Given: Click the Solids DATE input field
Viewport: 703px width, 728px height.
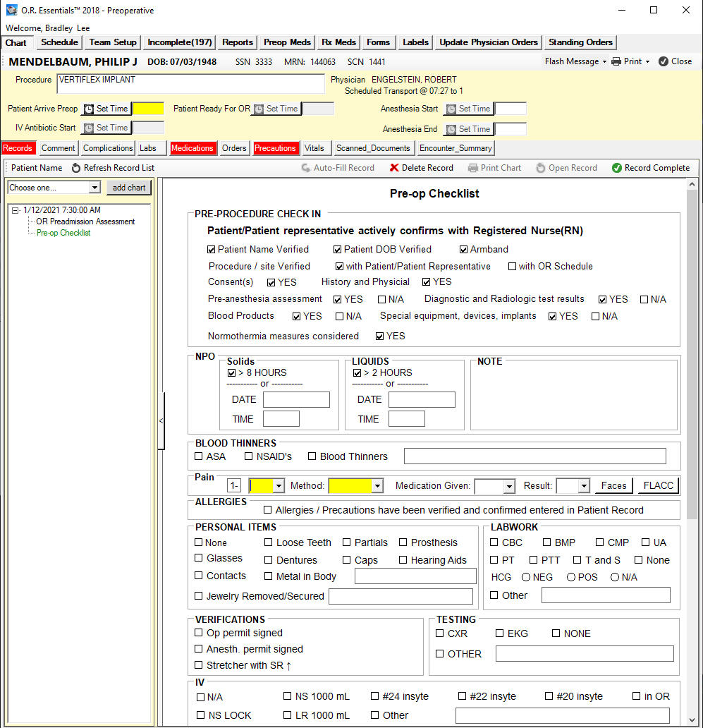Looking at the screenshot, I should pyautogui.click(x=296, y=399).
